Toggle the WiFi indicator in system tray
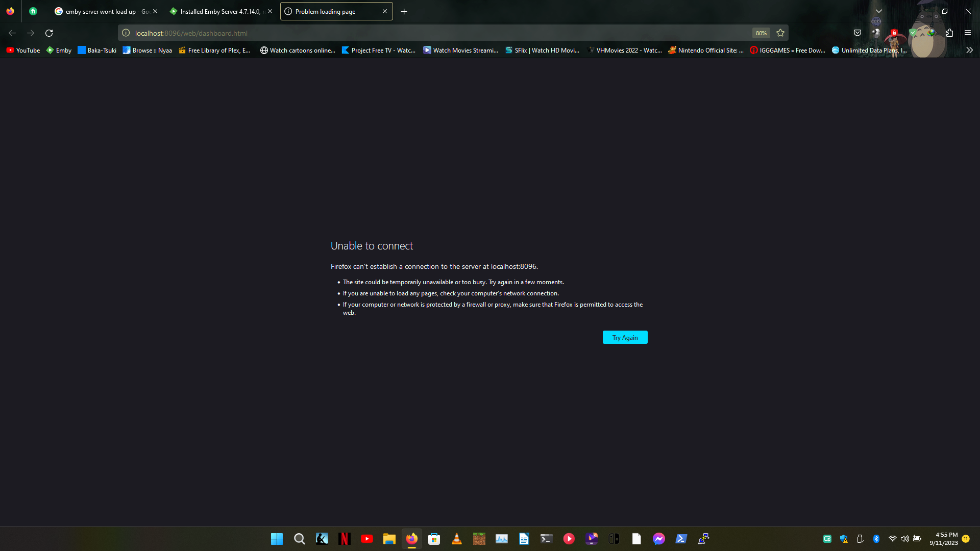The image size is (980, 551). pos(891,539)
